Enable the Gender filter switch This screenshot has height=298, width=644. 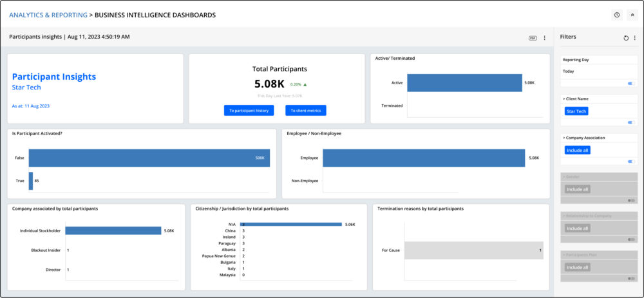click(x=631, y=200)
